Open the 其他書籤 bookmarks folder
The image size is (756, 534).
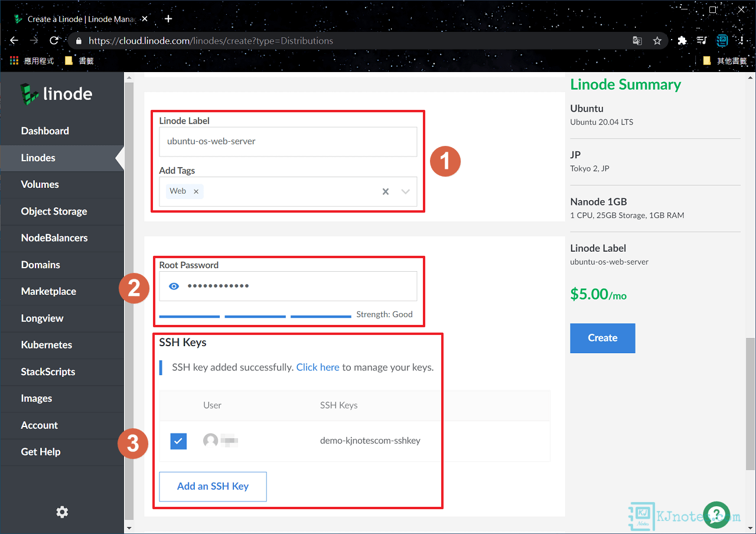tap(725, 61)
